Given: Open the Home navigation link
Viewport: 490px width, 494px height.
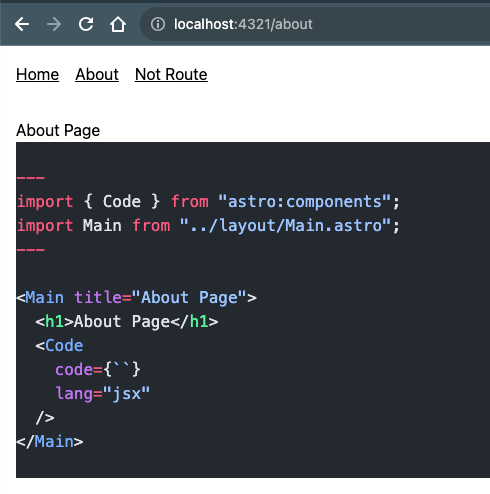Looking at the screenshot, I should pyautogui.click(x=38, y=74).
